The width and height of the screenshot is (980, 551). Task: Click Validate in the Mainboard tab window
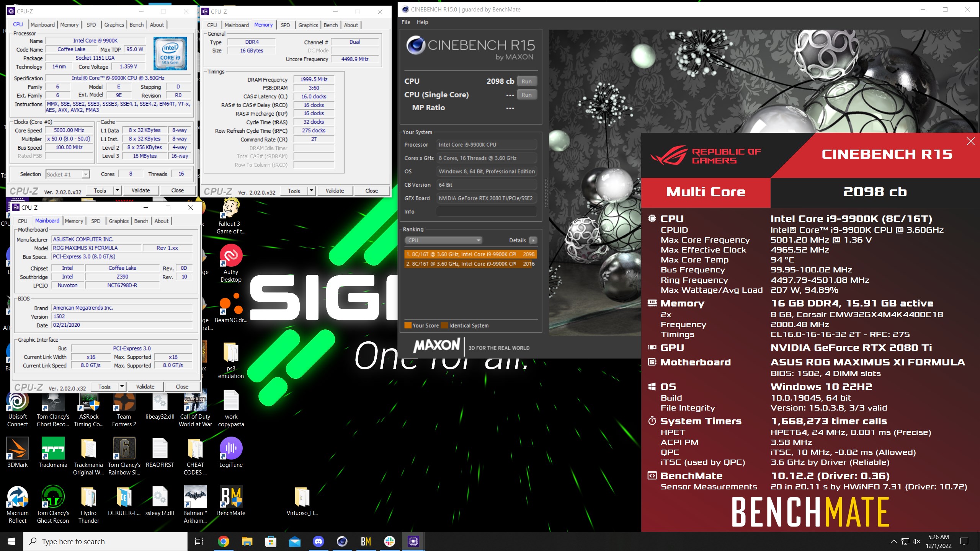(x=145, y=386)
